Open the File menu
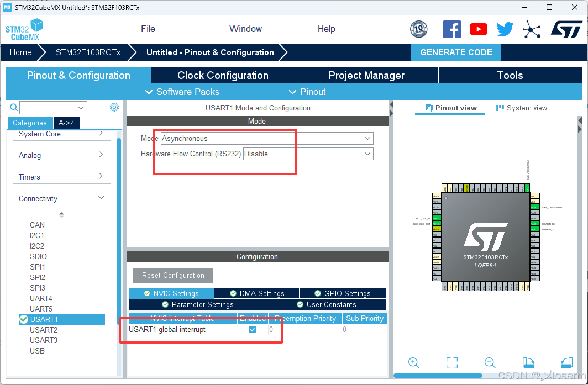 (148, 29)
